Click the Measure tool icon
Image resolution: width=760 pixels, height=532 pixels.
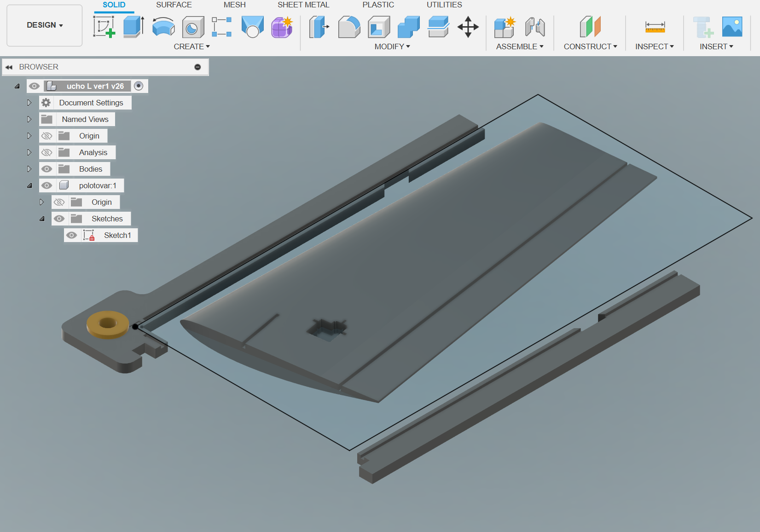[655, 27]
